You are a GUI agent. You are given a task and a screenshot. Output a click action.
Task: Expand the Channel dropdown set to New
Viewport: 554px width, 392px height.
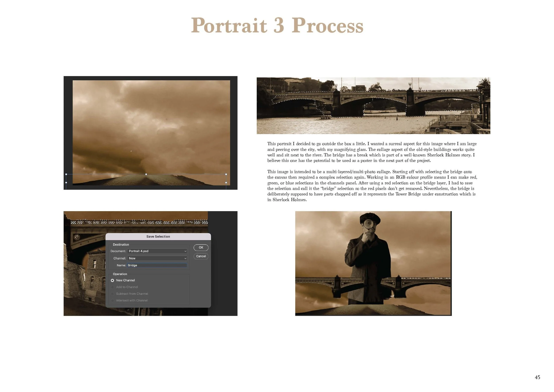(x=157, y=258)
